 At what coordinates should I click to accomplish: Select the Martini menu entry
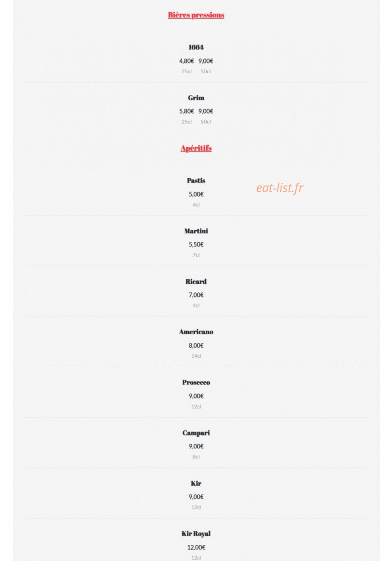[x=196, y=231]
